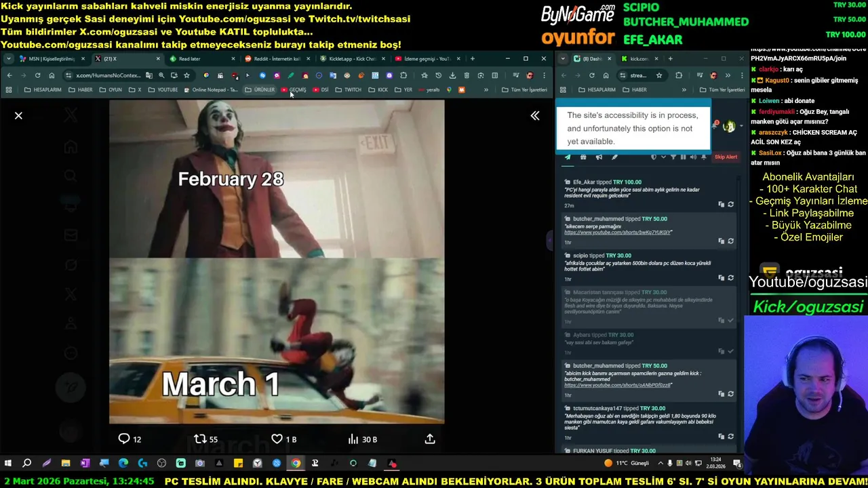The width and height of the screenshot is (868, 488).
Task: Zoom icon in the x.com address bar
Action: [x=161, y=75]
